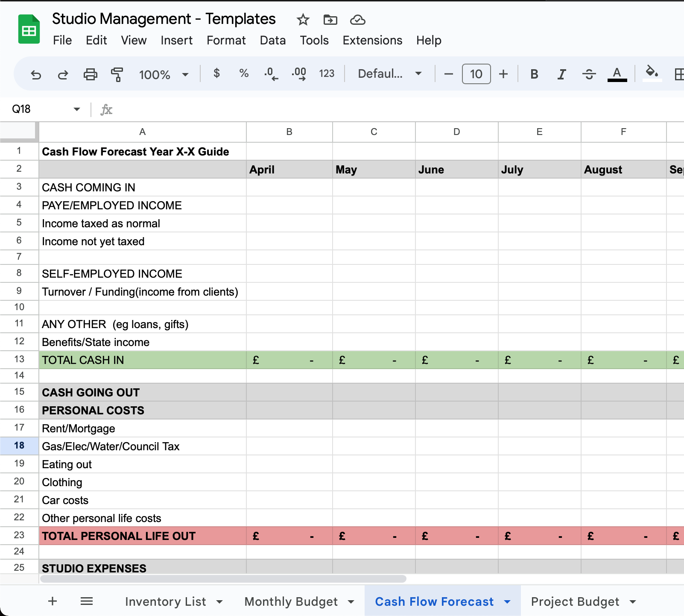Screen dimensions: 684x616
Task: Print the spreadsheet using printer icon
Action: point(90,75)
